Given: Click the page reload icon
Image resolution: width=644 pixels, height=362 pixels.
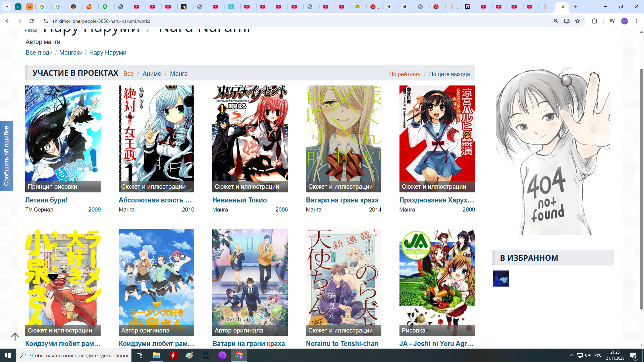Looking at the screenshot, I should point(32,21).
